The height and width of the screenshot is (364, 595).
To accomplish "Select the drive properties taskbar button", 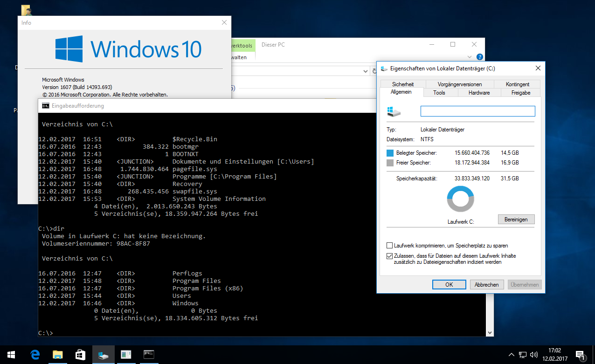I will (x=103, y=355).
